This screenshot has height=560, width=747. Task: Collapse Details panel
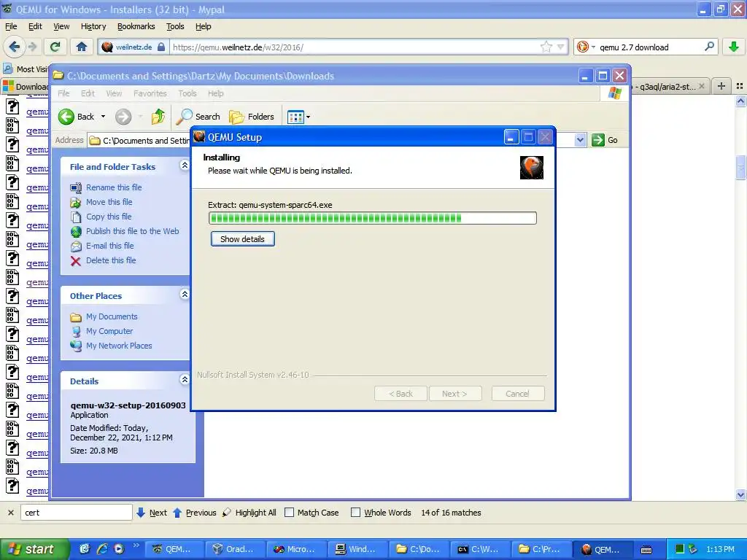[185, 379]
